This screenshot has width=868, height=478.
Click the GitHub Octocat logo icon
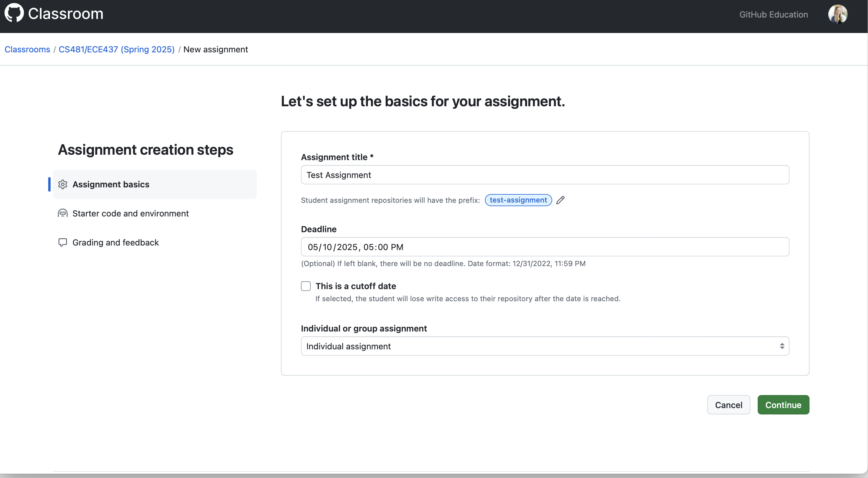click(x=14, y=13)
